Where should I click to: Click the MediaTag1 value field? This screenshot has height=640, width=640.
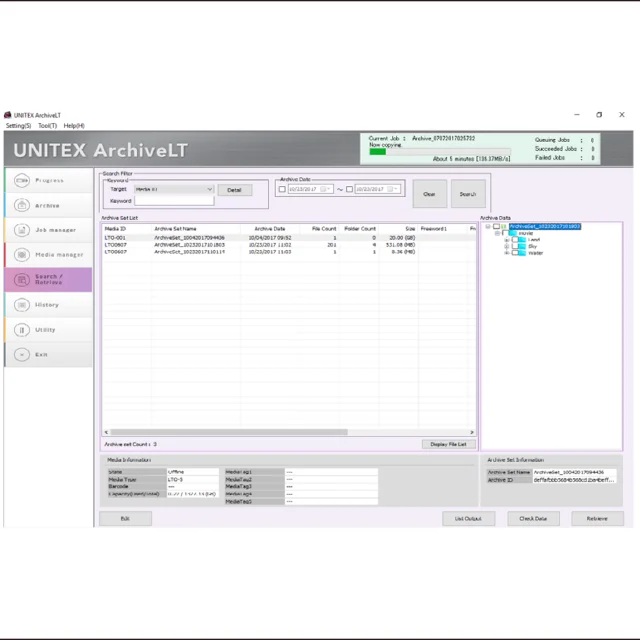(331, 472)
